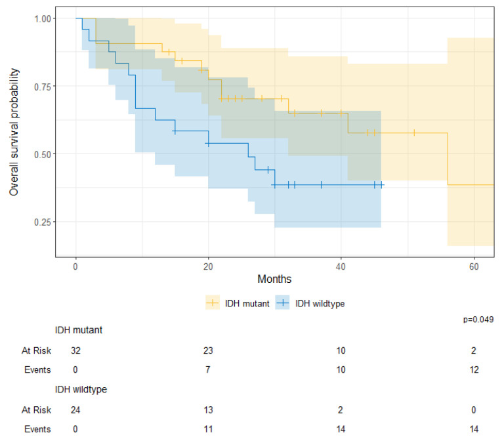
Task: Click the p=0.049 annotation
Action: tap(478, 320)
